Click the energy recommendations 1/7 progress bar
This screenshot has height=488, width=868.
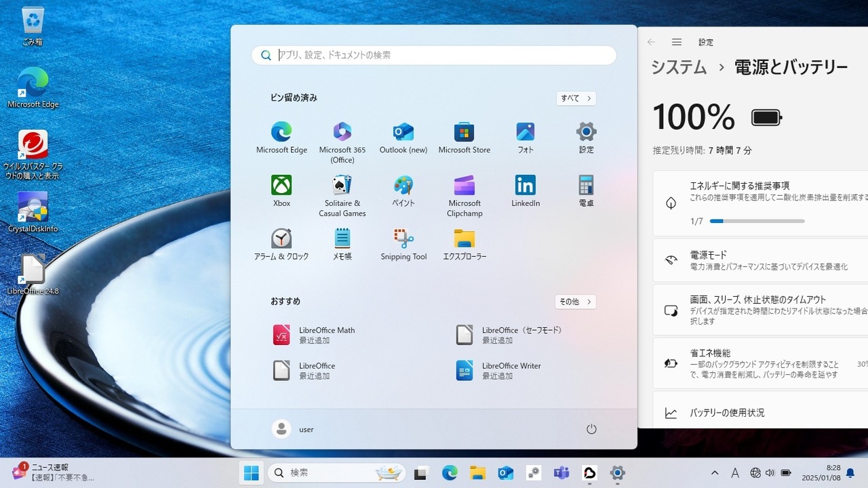(x=757, y=221)
